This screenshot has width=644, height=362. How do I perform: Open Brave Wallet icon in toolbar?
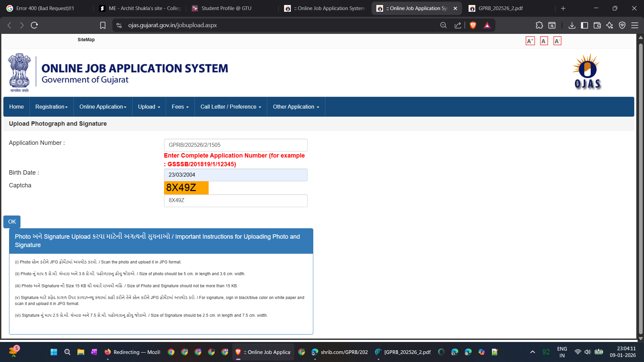coord(597,25)
